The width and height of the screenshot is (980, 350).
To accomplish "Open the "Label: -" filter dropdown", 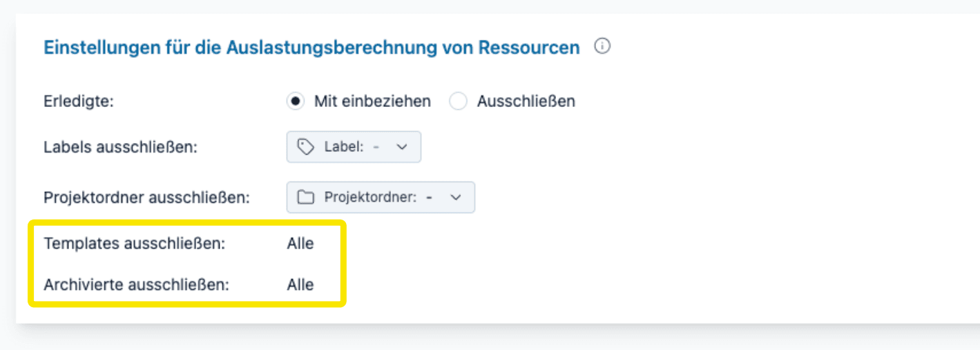I will tap(354, 147).
